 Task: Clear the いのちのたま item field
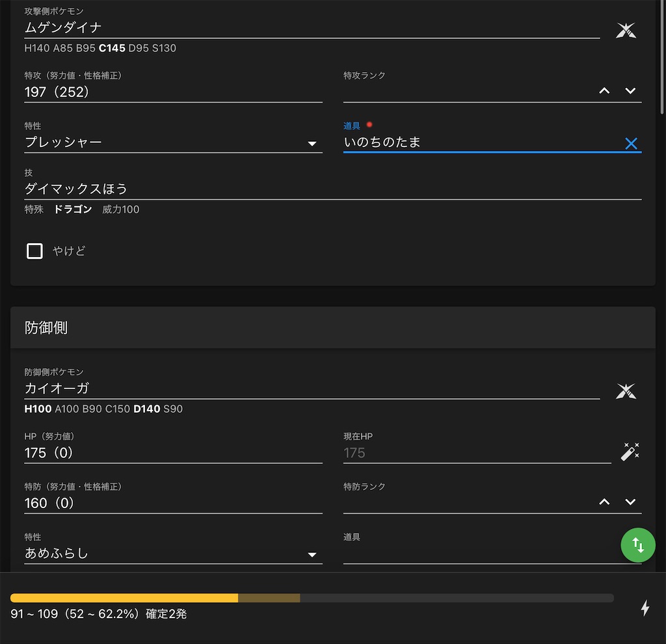(631, 143)
